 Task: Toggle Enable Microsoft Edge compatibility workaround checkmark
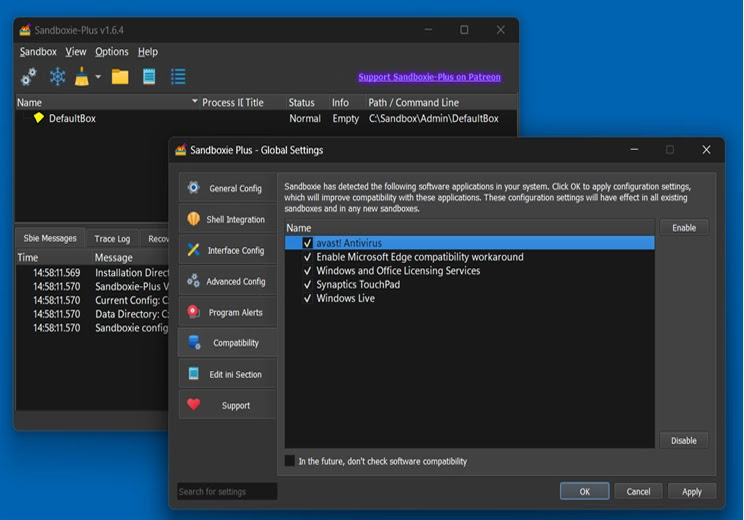[x=307, y=257]
